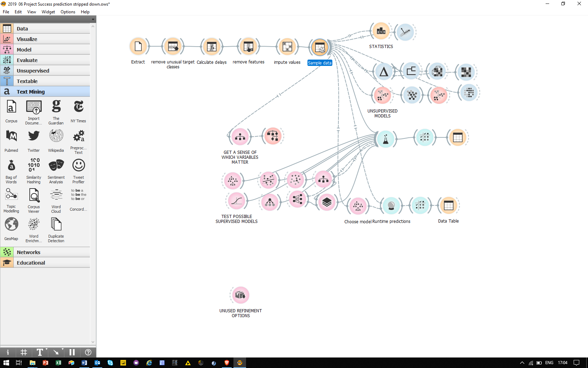Select remove unusual target classes node
The image size is (588, 368).
173,47
